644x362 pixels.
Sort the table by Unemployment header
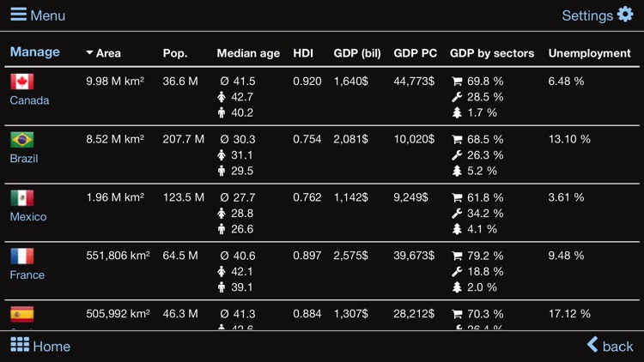tap(589, 53)
